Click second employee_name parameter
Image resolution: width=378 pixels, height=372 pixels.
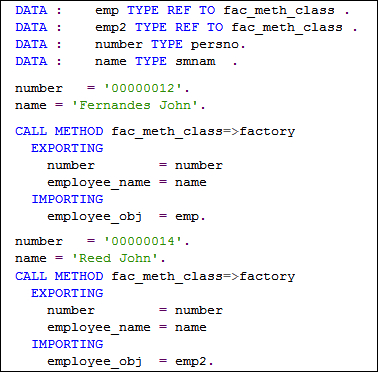(99, 328)
